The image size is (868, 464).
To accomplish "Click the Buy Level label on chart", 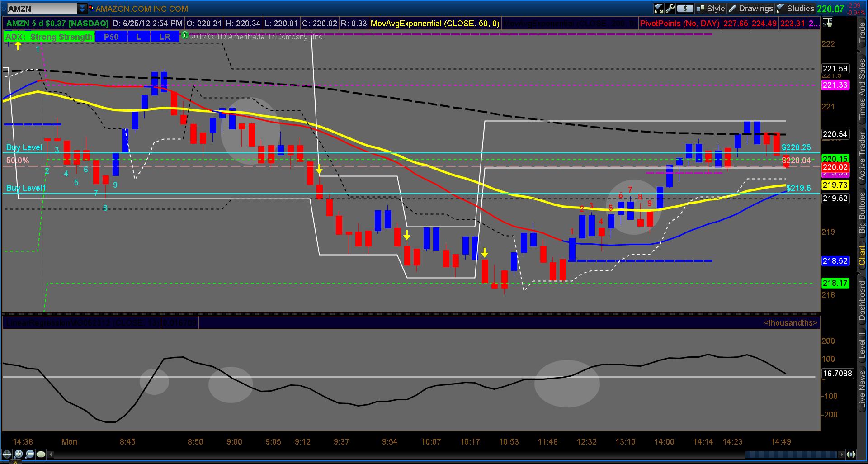I will 24,147.
